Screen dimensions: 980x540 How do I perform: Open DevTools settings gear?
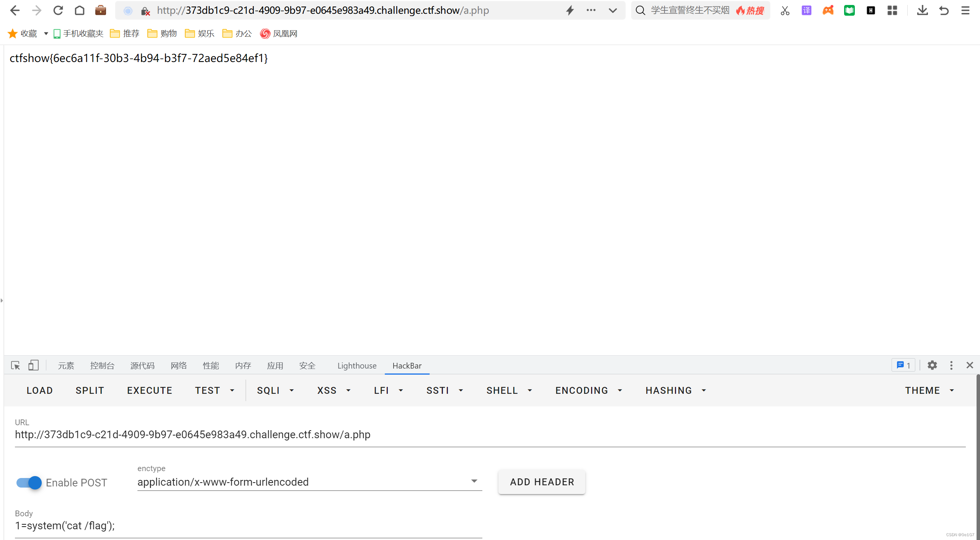click(x=933, y=365)
